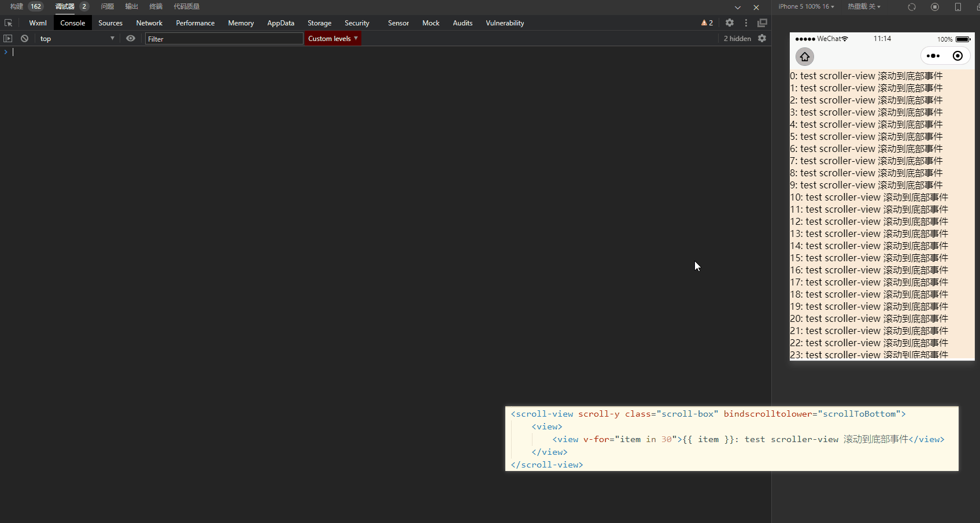Open the iPhone 5 device dropdown

pyautogui.click(x=807, y=7)
